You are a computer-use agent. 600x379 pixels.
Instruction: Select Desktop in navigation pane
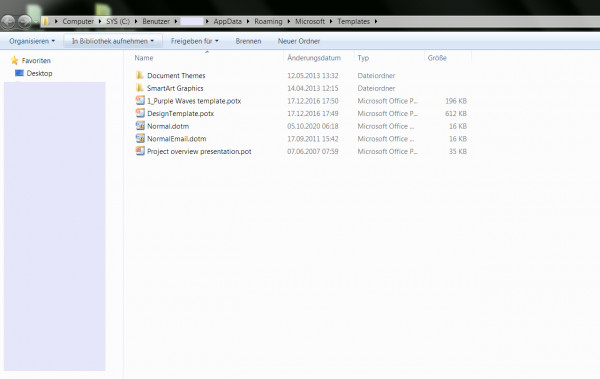(39, 73)
